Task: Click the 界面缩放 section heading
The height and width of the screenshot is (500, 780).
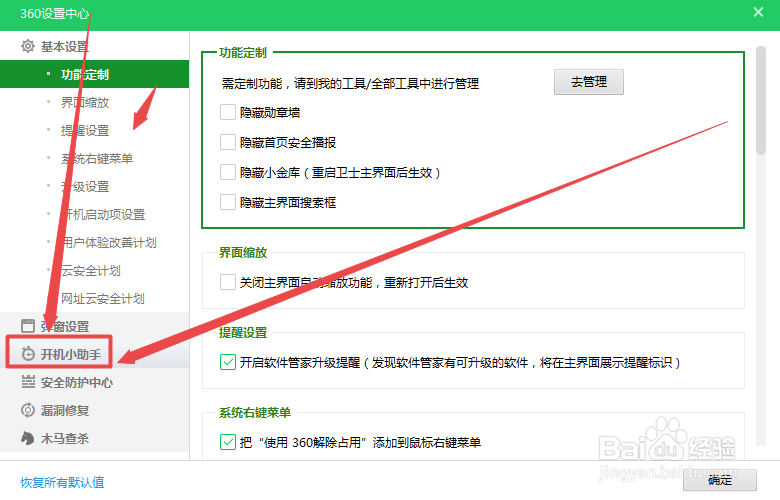Action: click(243, 253)
